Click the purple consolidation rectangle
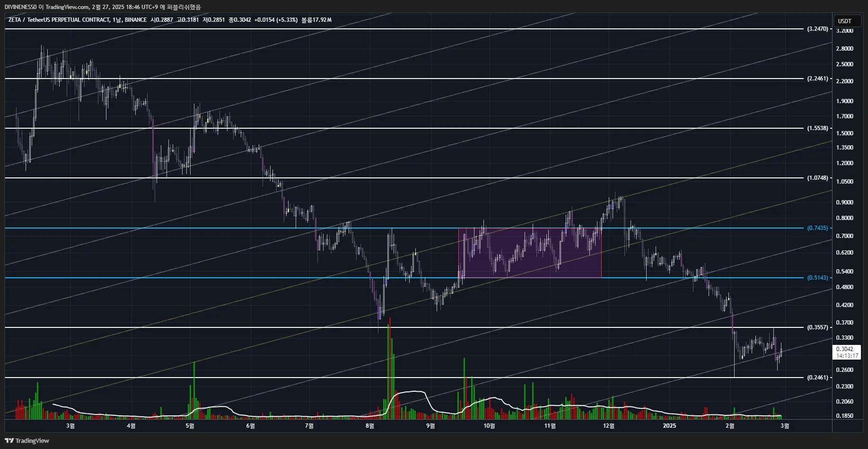 530,253
